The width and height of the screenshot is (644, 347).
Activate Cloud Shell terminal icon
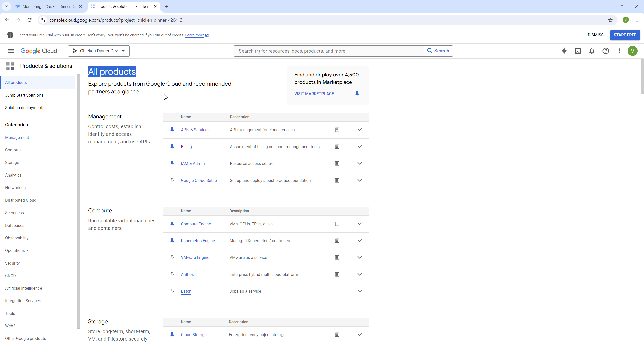(x=578, y=51)
